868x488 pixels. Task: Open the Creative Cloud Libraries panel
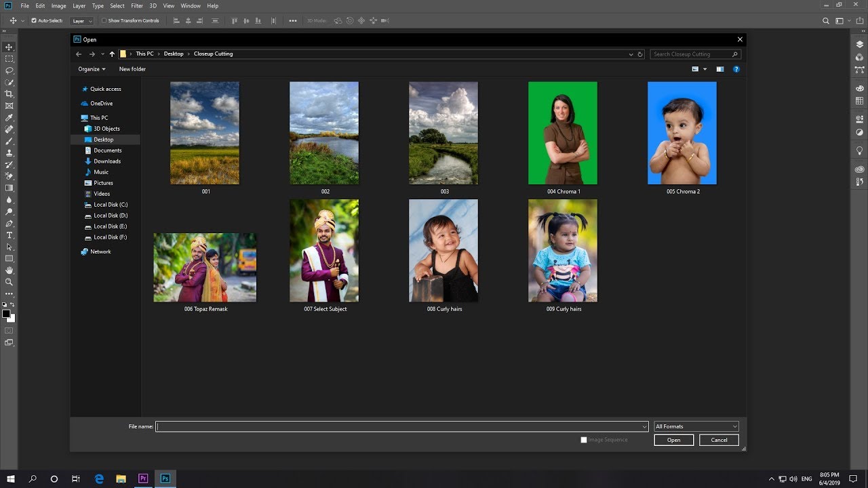click(x=860, y=169)
